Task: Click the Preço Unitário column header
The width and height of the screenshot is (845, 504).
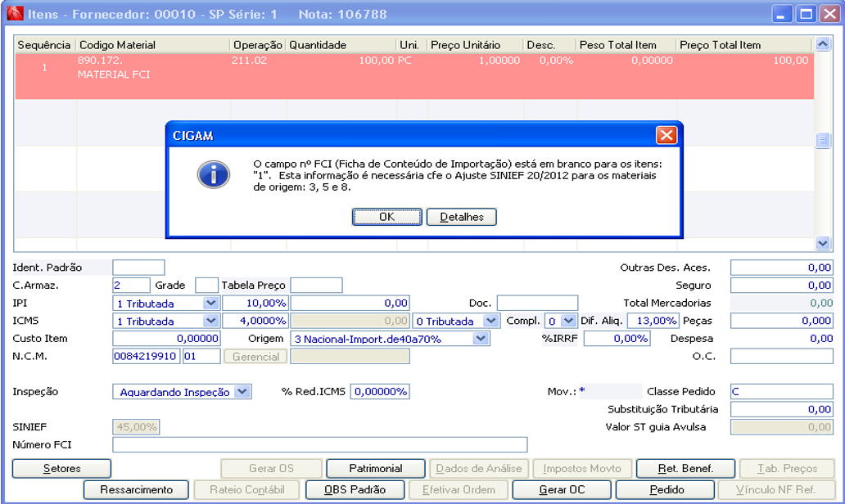Action: point(475,45)
